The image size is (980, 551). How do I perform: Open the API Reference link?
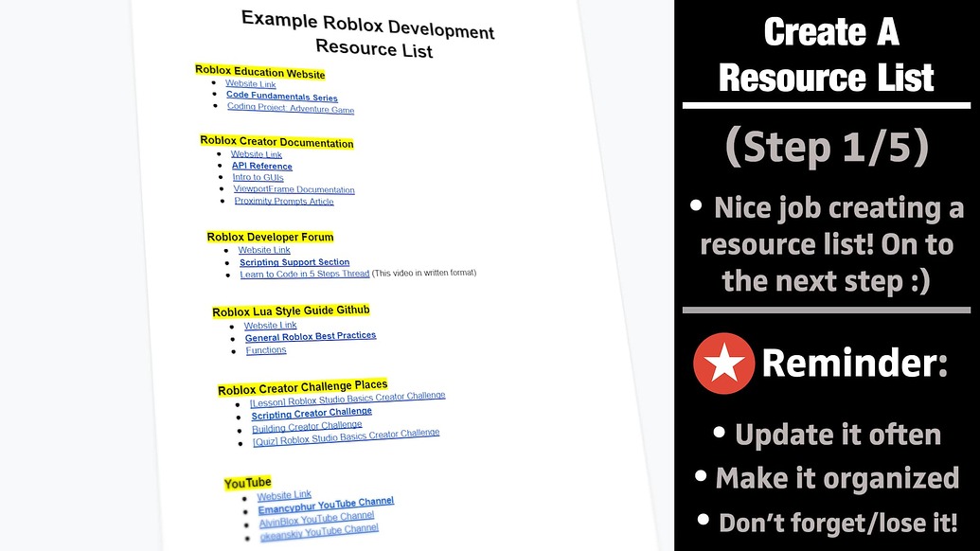coord(262,165)
